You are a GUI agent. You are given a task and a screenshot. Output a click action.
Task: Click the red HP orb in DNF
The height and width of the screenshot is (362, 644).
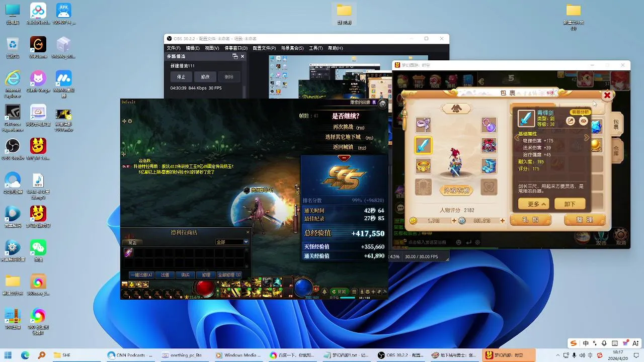(205, 288)
